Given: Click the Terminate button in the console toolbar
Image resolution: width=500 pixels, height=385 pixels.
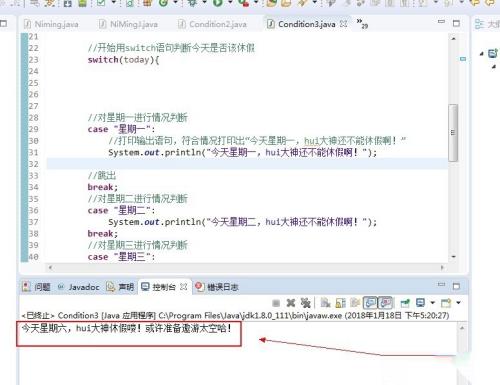Looking at the screenshot, I should pos(276,303).
